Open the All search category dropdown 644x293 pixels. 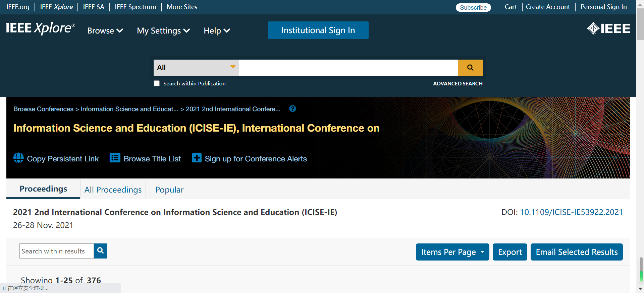[x=196, y=68]
